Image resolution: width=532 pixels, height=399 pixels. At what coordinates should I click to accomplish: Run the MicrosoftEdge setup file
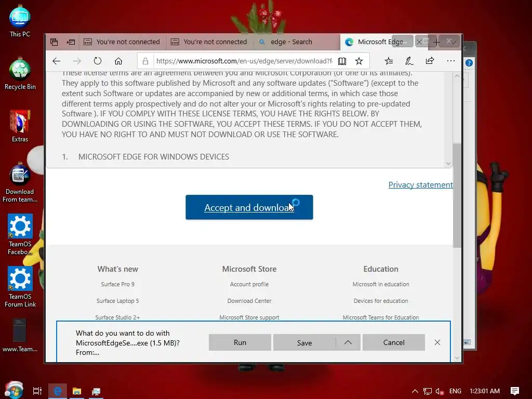(240, 342)
